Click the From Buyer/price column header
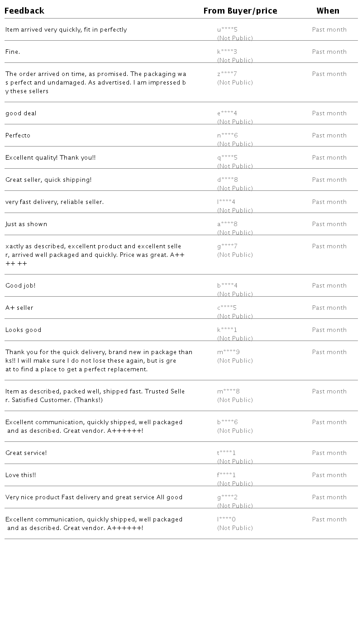The image size is (362, 644). coord(240,11)
